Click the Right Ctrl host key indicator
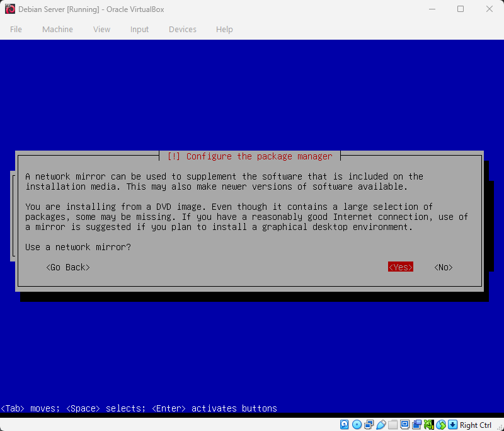 (476, 424)
